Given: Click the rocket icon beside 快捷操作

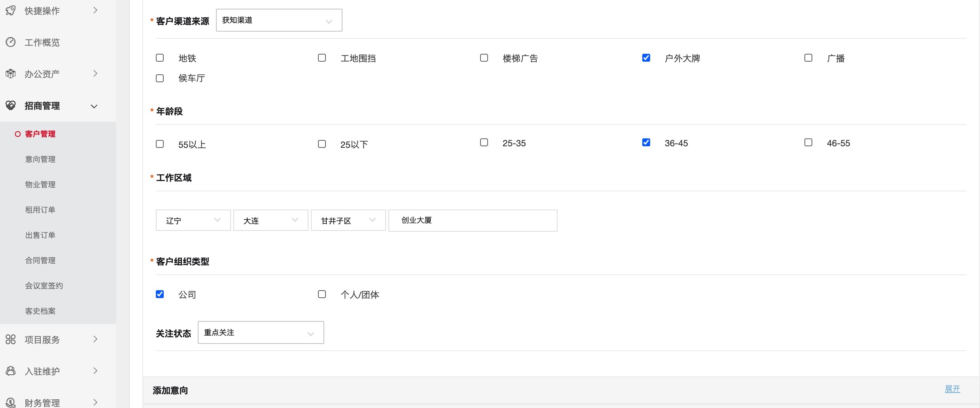Looking at the screenshot, I should 11,11.
